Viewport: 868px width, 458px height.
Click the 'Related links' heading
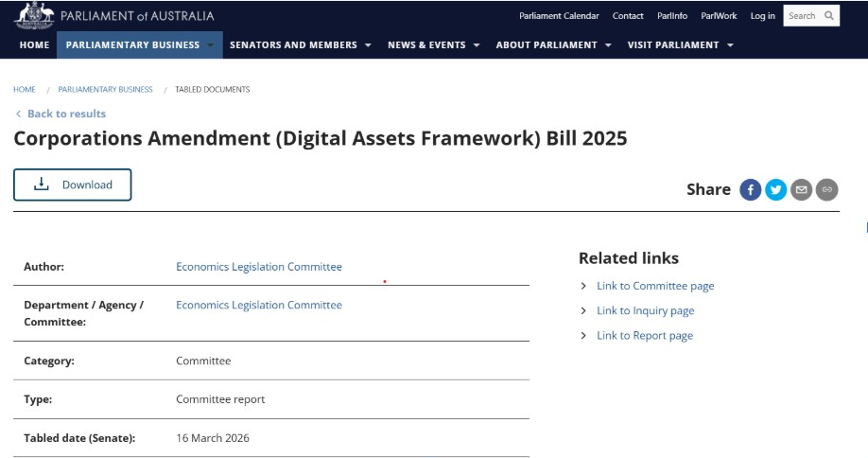point(629,258)
